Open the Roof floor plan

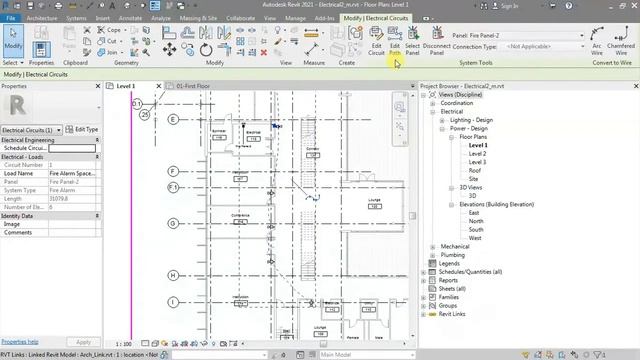(474, 171)
